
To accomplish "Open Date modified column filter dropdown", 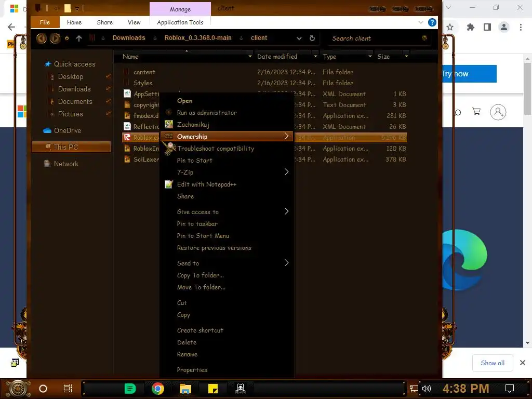I will 315,56.
